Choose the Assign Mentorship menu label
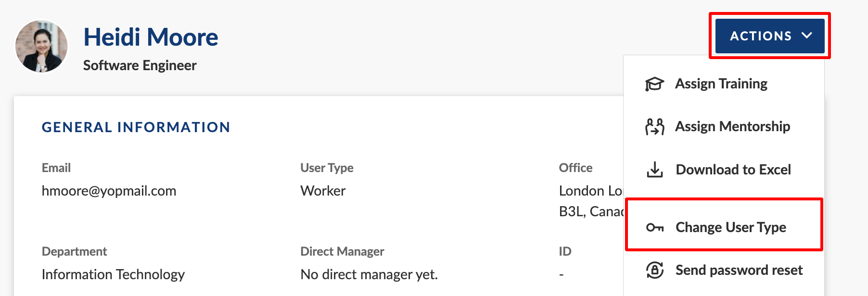Image resolution: width=868 pixels, height=296 pixels. [732, 126]
